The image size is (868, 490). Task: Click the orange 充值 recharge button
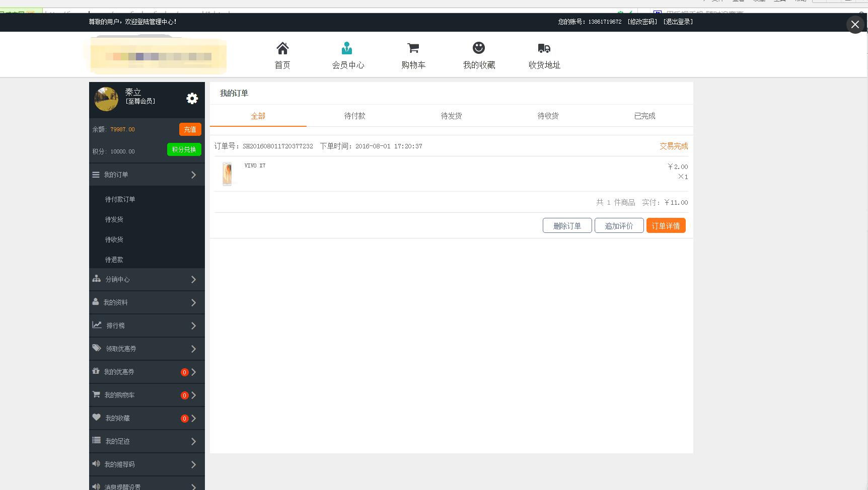coord(190,129)
